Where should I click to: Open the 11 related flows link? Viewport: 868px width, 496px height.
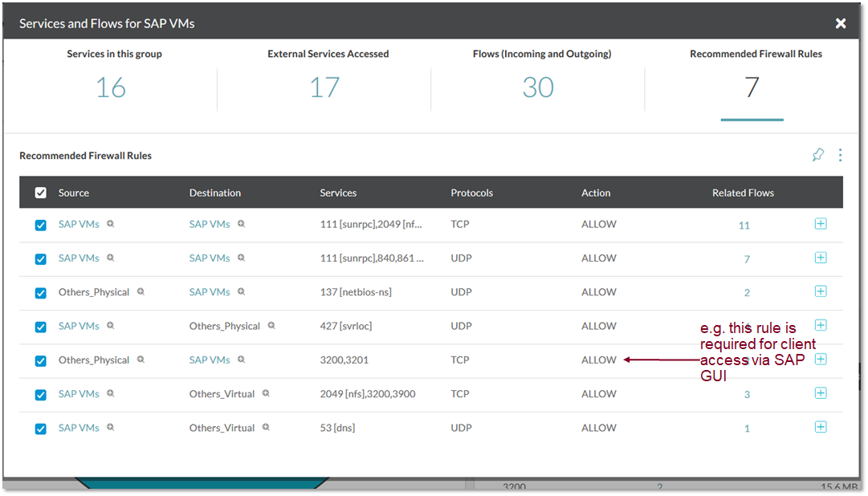pyautogui.click(x=744, y=226)
